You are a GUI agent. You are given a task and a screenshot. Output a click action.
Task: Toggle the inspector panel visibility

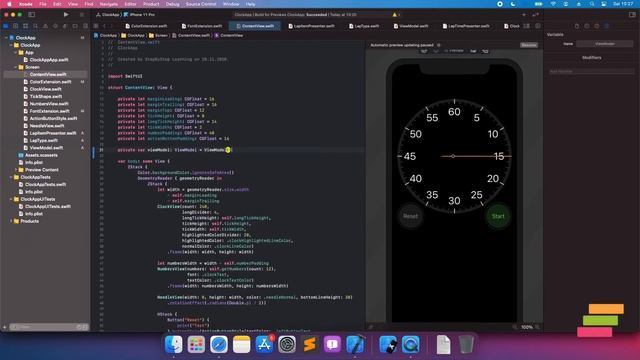click(632, 15)
